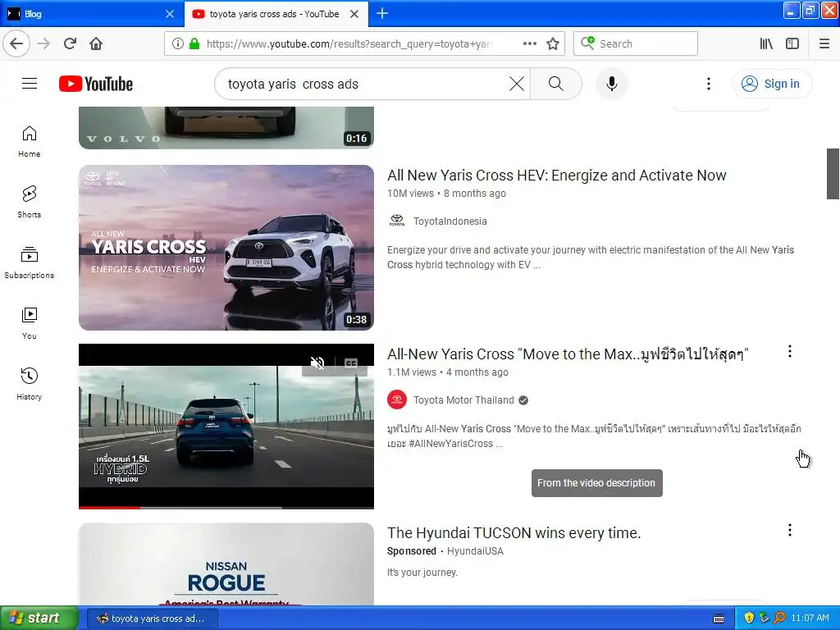Image resolution: width=840 pixels, height=630 pixels.
Task: Switch to the Blog tab
Action: 90,14
